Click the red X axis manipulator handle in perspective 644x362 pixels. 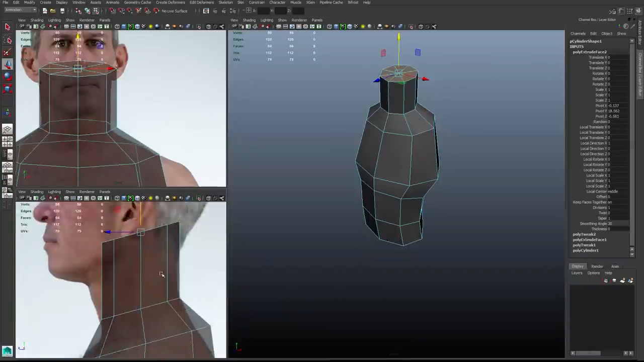pyautogui.click(x=426, y=79)
